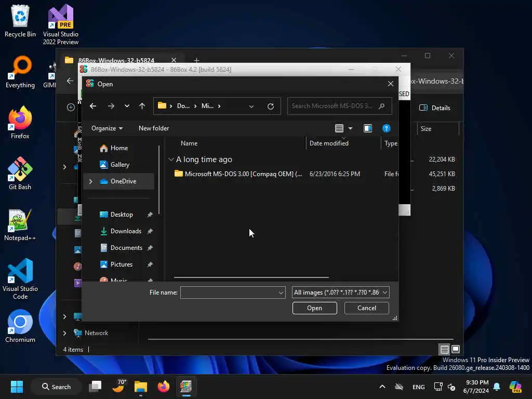This screenshot has width=532, height=399.
Task: Open the view options dropdown arrow
Action: [x=351, y=128]
